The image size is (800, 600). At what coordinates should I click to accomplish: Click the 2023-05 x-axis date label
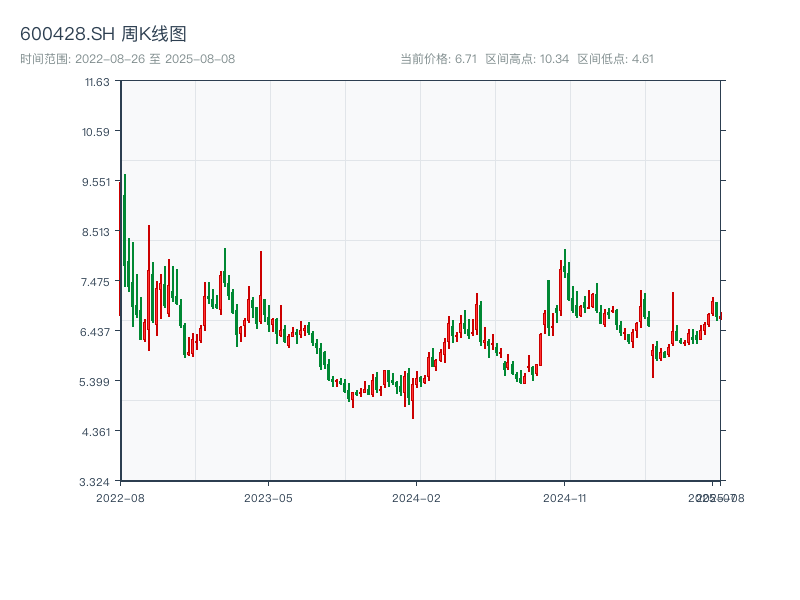[x=268, y=497]
